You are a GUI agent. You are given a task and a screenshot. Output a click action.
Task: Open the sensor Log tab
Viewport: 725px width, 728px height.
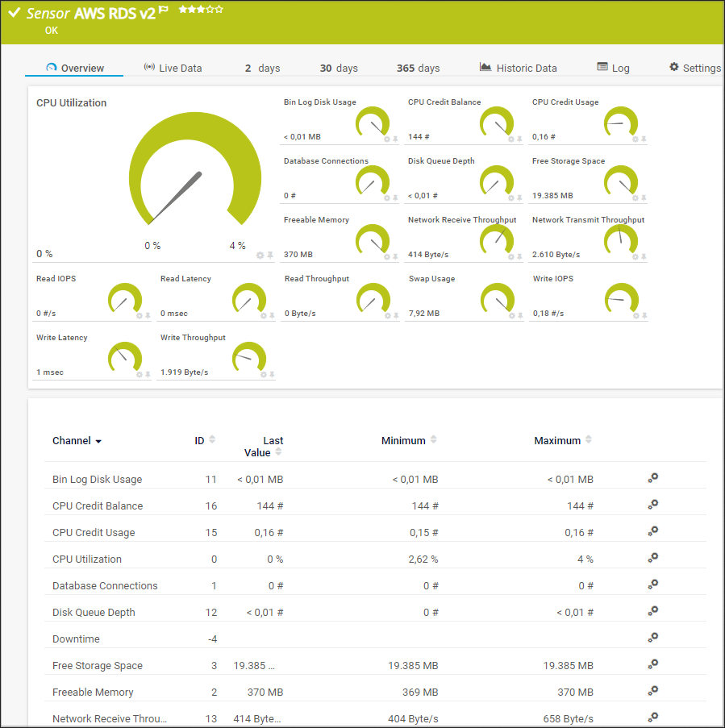[613, 68]
